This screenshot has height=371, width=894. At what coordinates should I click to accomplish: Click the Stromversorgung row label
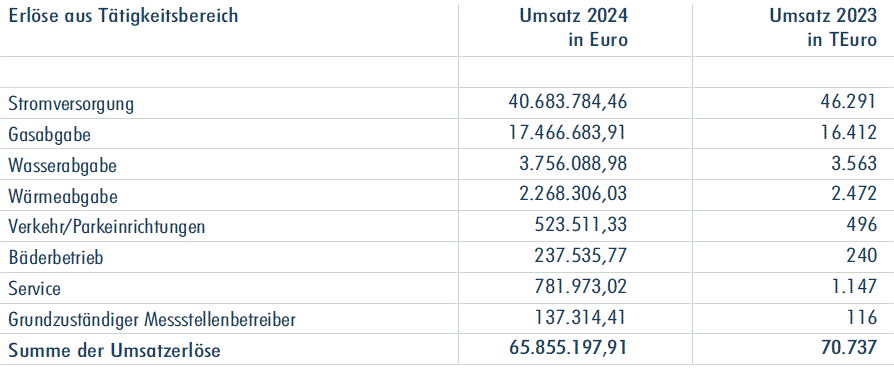71,104
